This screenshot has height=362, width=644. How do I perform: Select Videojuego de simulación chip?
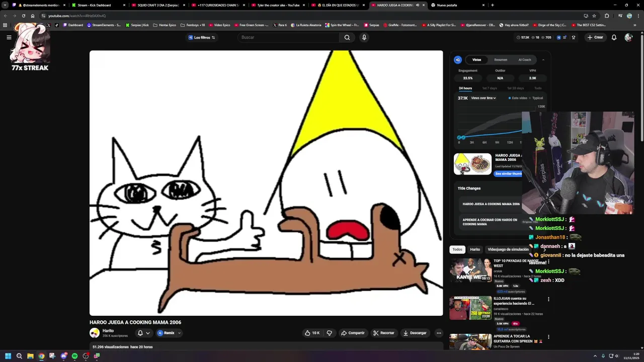(x=508, y=249)
